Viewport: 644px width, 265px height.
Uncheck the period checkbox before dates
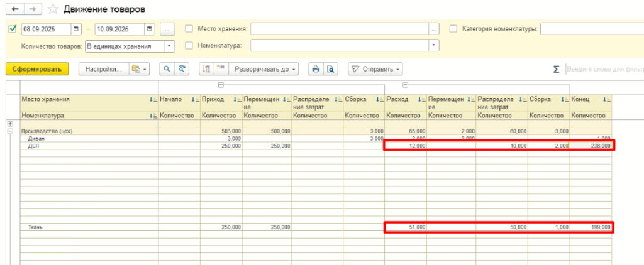coord(13,29)
